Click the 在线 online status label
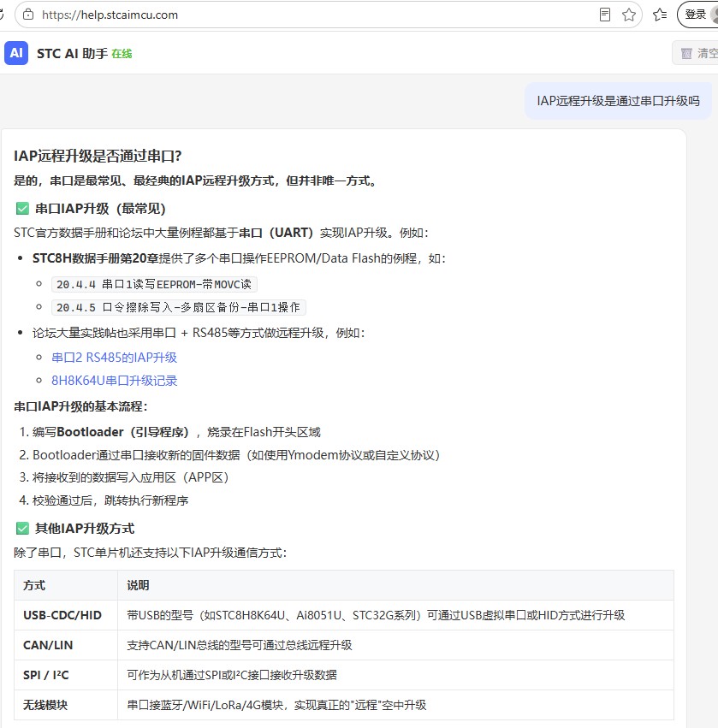Image resolution: width=718 pixels, height=728 pixels. click(122, 54)
